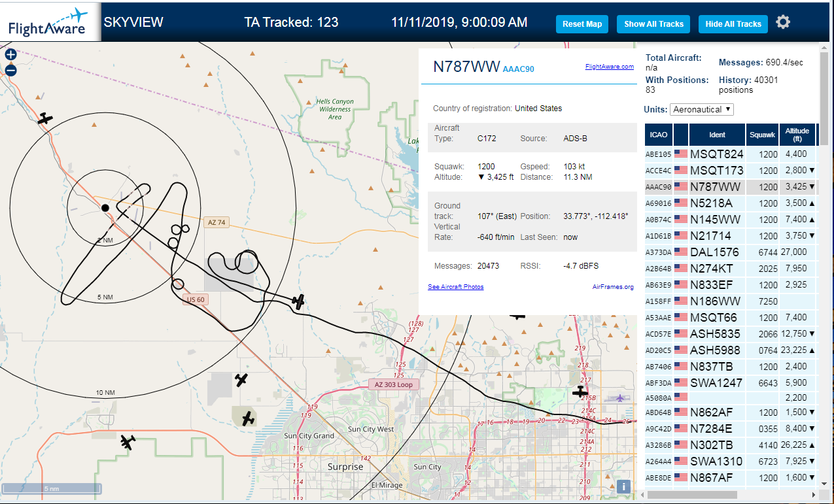Click the black receiver location dot
The height and width of the screenshot is (504, 834).
click(x=105, y=208)
